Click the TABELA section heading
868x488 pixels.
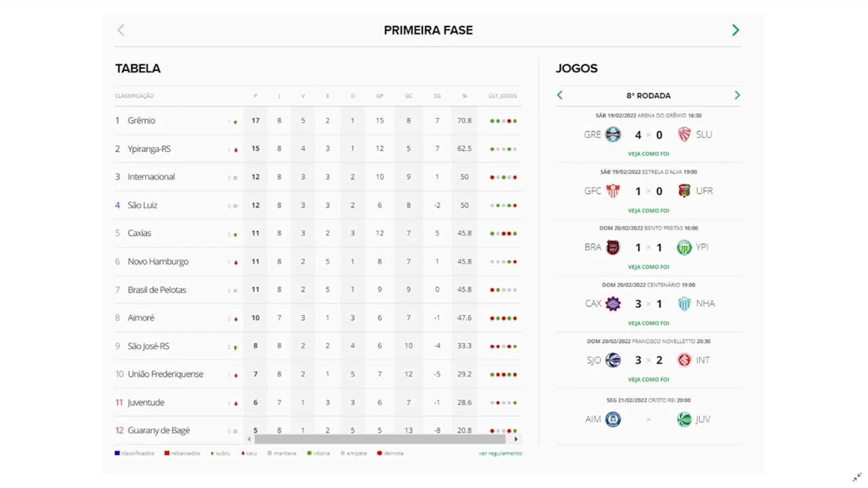[x=138, y=68]
